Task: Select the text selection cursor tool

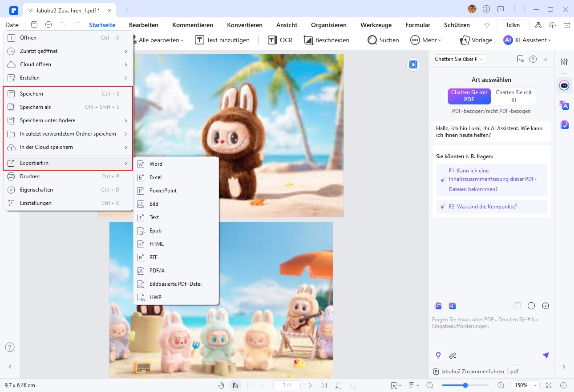Action: [x=235, y=385]
